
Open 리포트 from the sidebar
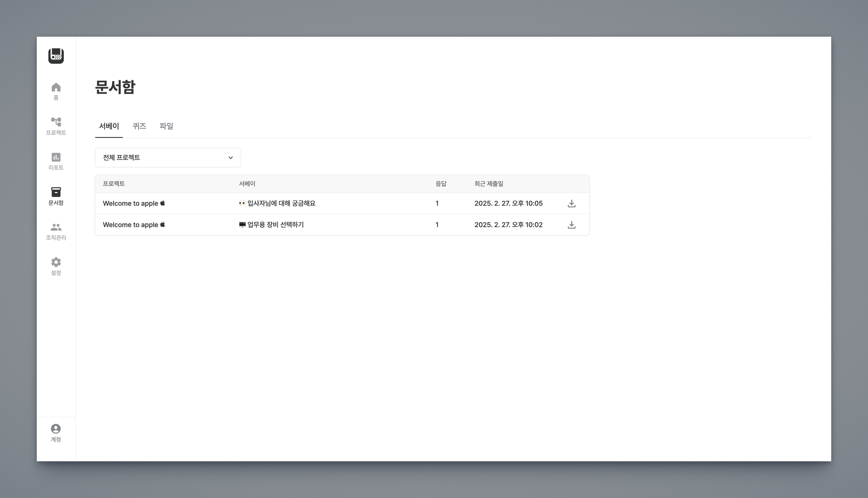(x=56, y=162)
